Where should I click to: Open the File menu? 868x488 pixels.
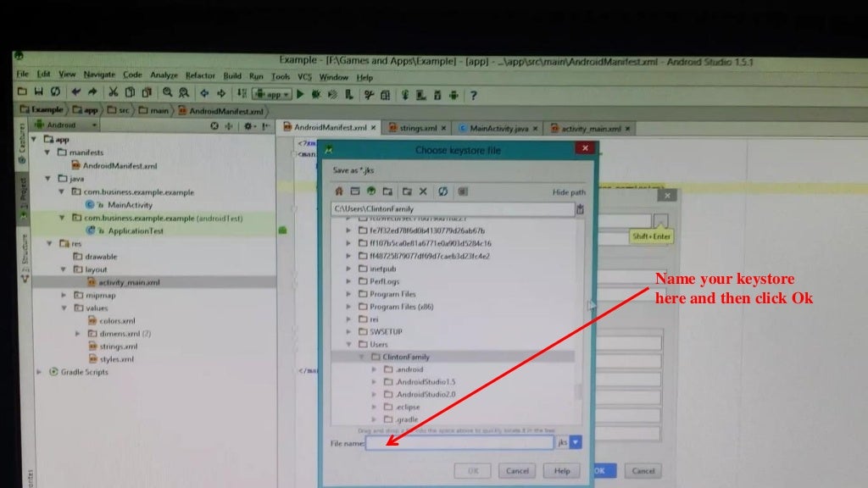23,74
